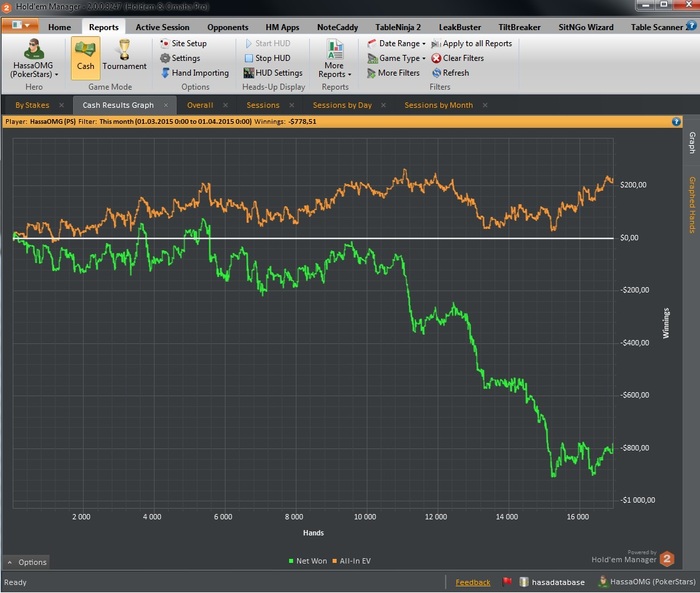This screenshot has width=700, height=593.
Task: Choose Tournament game mode trophy
Action: pos(124,50)
